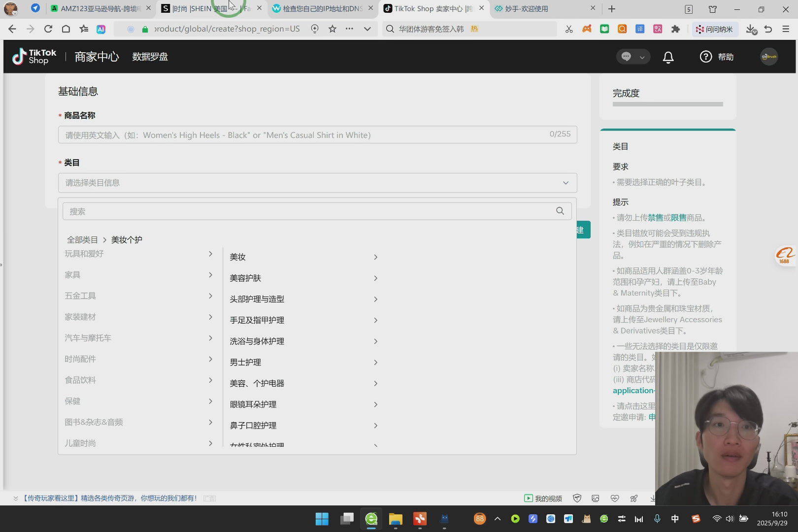Click the 禁售 link in tips
This screenshot has height=532, width=798.
tap(655, 218)
